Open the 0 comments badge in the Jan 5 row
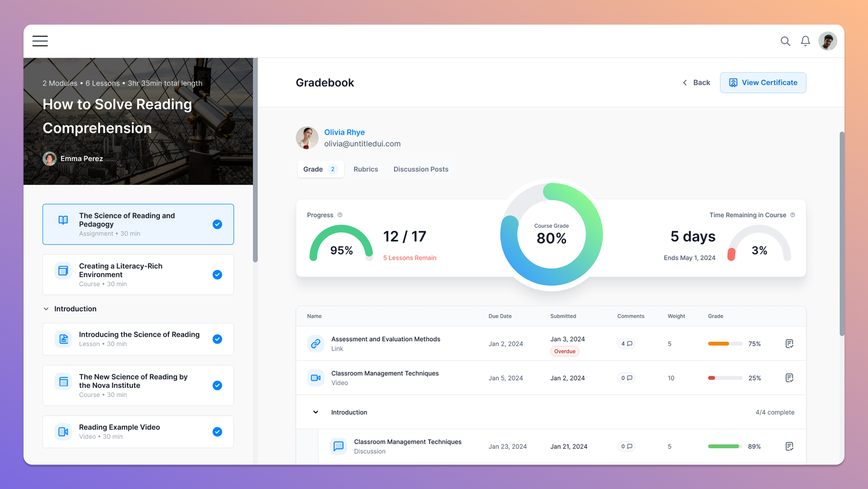This screenshot has width=868, height=489. tap(626, 378)
